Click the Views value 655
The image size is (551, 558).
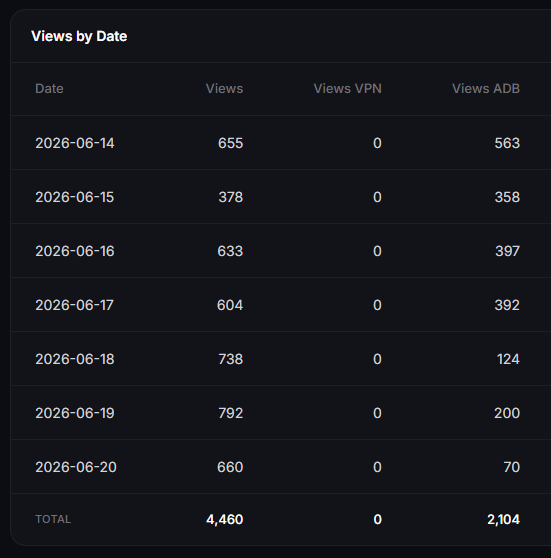(231, 143)
